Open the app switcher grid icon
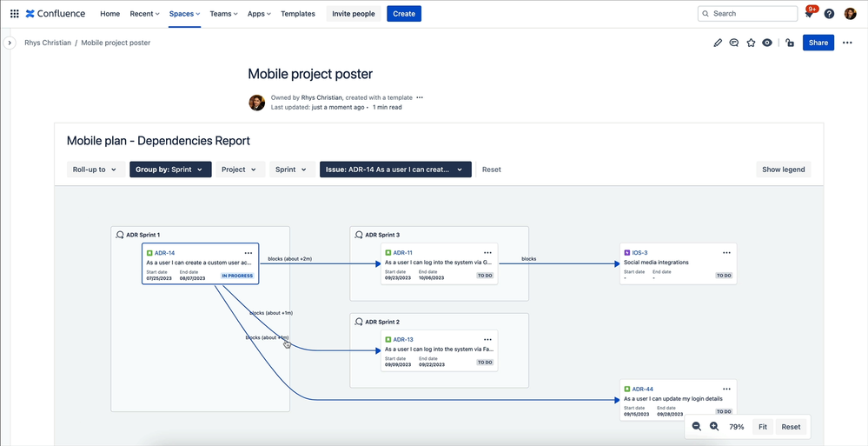This screenshot has width=868, height=446. (x=15, y=14)
